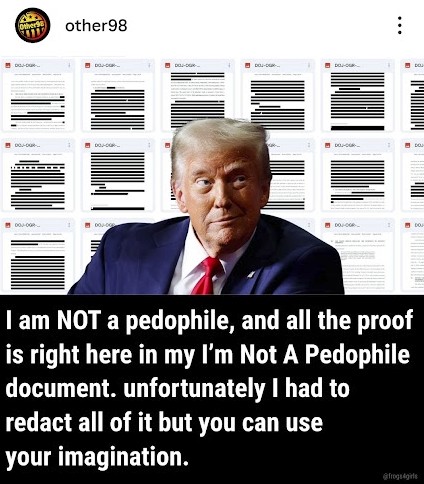Click red file icon on fifth top-row DOJ-OGR document
The height and width of the screenshot is (484, 424).
coord(328,65)
